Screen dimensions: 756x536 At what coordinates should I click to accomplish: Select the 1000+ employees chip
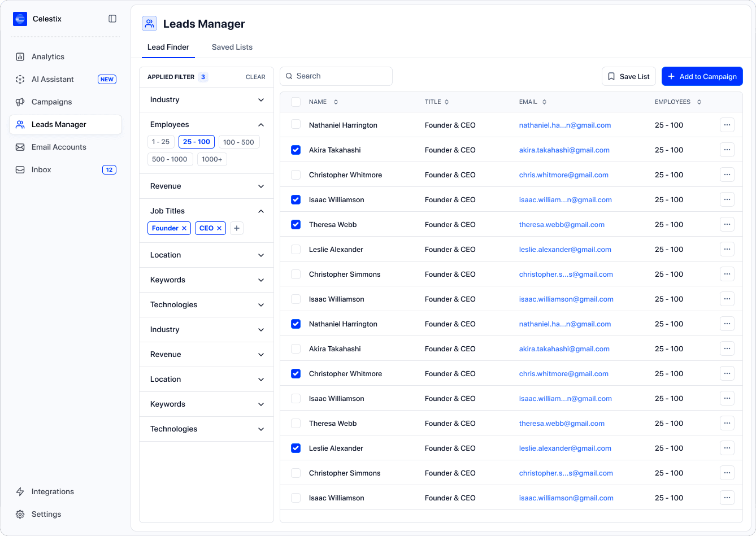point(212,159)
